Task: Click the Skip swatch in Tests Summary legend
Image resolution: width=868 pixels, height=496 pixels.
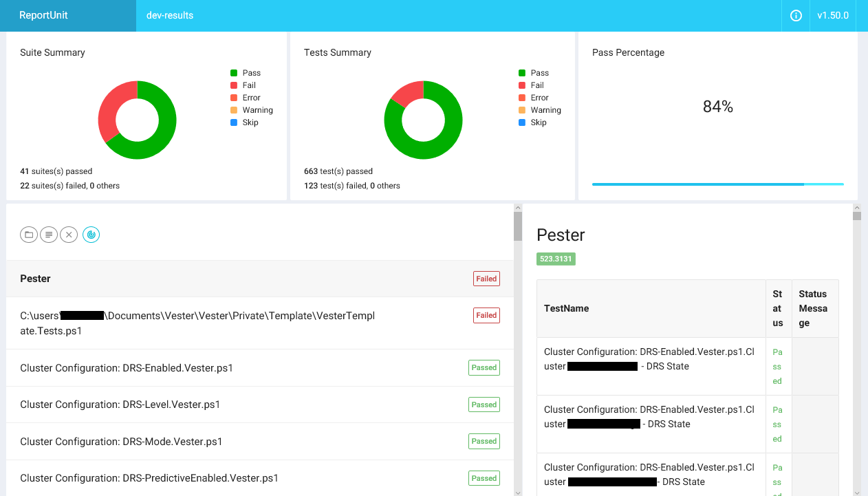Action: [x=522, y=122]
